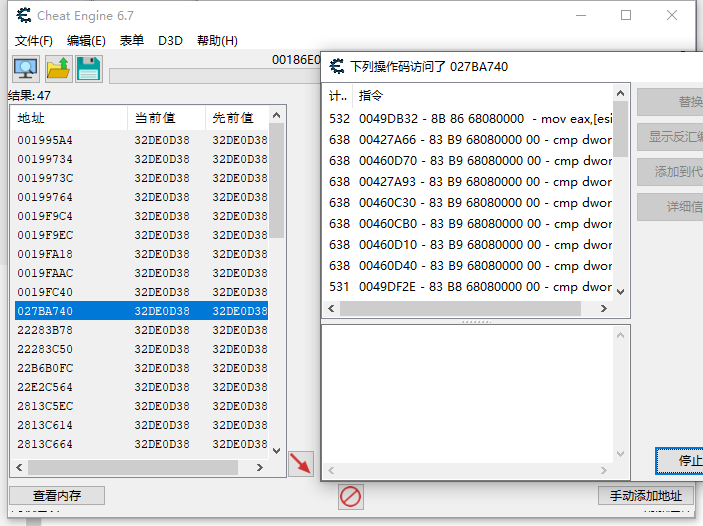Select address row 0019F9EC
703x526 pixels.
[142, 235]
